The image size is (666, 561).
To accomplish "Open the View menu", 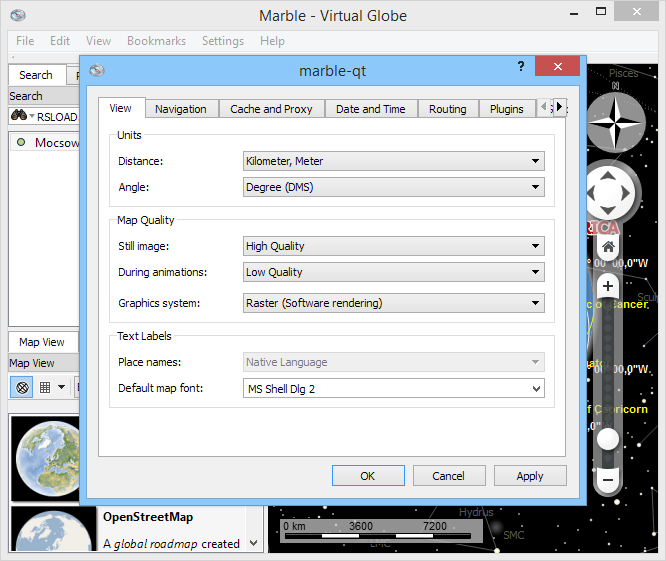I will pos(98,41).
